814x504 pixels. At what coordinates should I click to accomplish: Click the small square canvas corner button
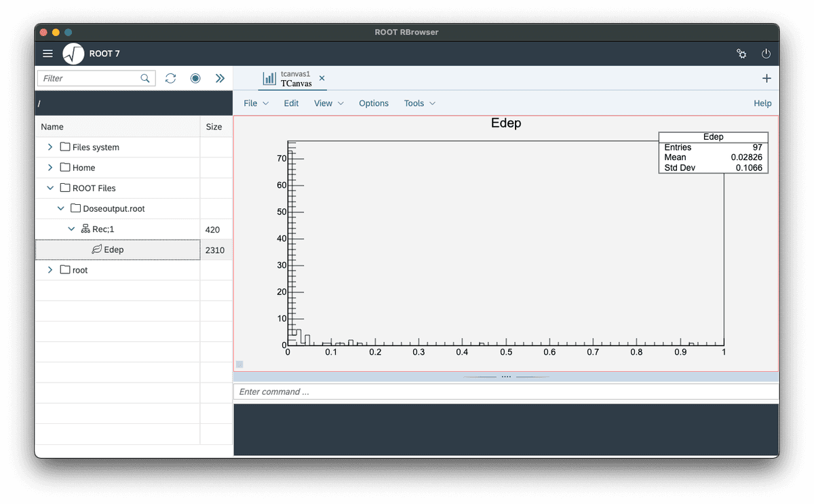click(x=239, y=364)
